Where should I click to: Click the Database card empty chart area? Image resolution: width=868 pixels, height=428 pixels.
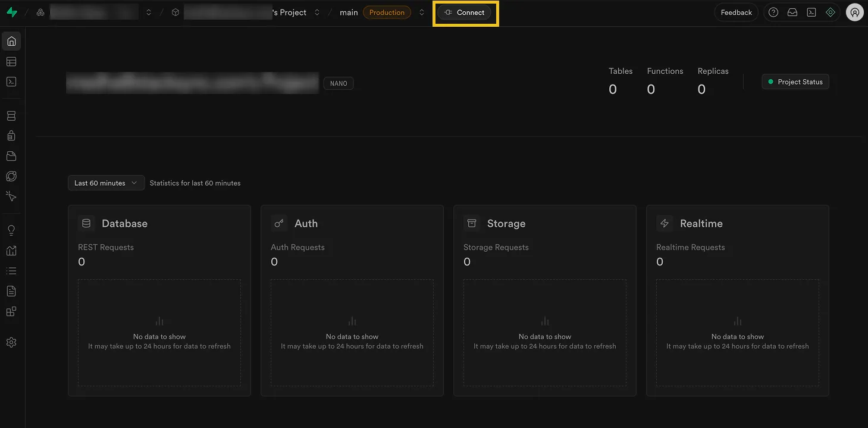tap(159, 333)
